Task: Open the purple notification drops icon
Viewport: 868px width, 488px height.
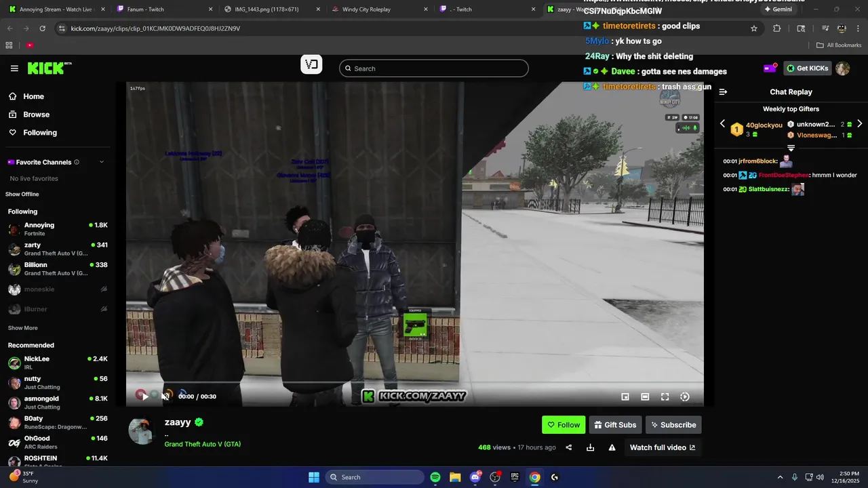Action: (x=770, y=68)
